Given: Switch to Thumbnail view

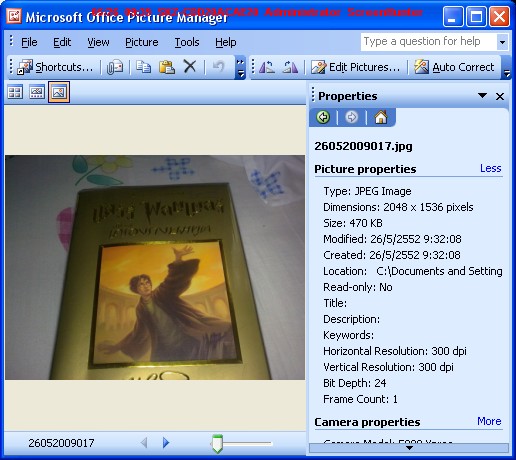Looking at the screenshot, I should [15, 92].
